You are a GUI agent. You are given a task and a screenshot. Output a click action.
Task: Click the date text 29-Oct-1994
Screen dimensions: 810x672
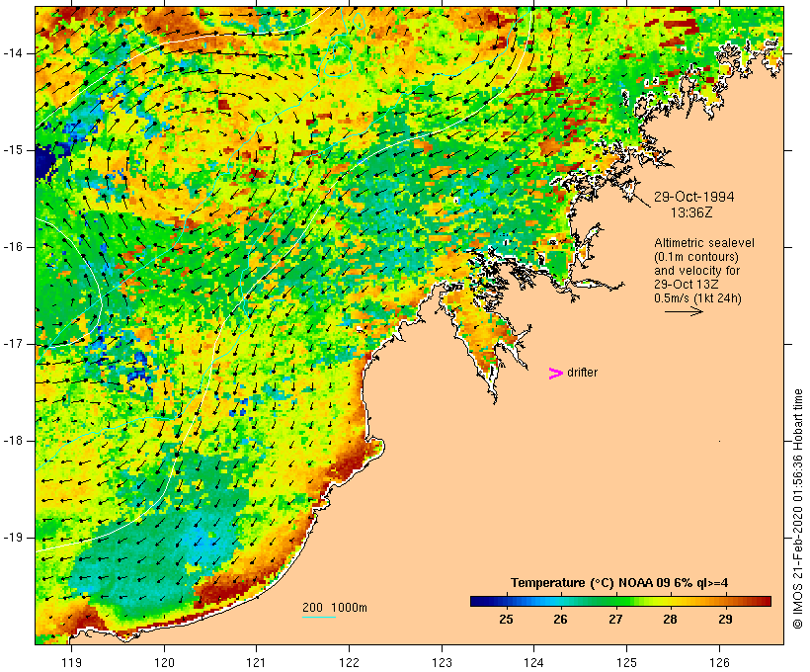click(x=693, y=197)
